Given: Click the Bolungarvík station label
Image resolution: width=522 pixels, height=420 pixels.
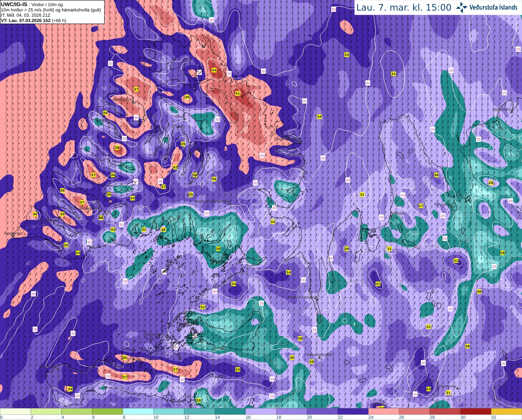Looking at the screenshot, I should (123, 99).
